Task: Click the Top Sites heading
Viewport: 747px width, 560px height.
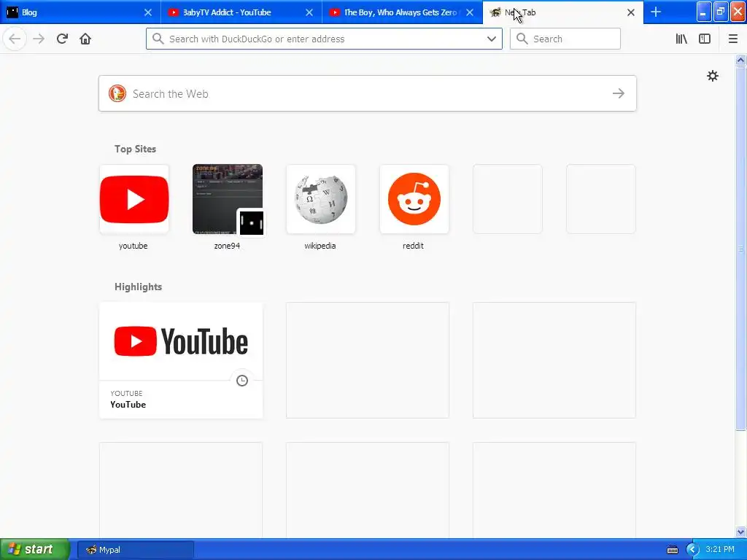Action: click(x=135, y=149)
